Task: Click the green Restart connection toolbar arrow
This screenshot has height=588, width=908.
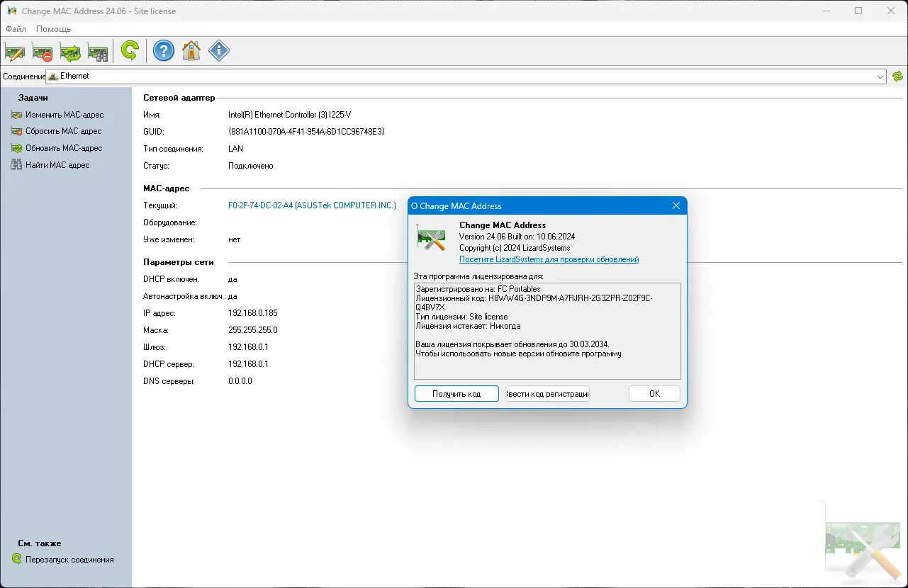Action: pyautogui.click(x=130, y=51)
